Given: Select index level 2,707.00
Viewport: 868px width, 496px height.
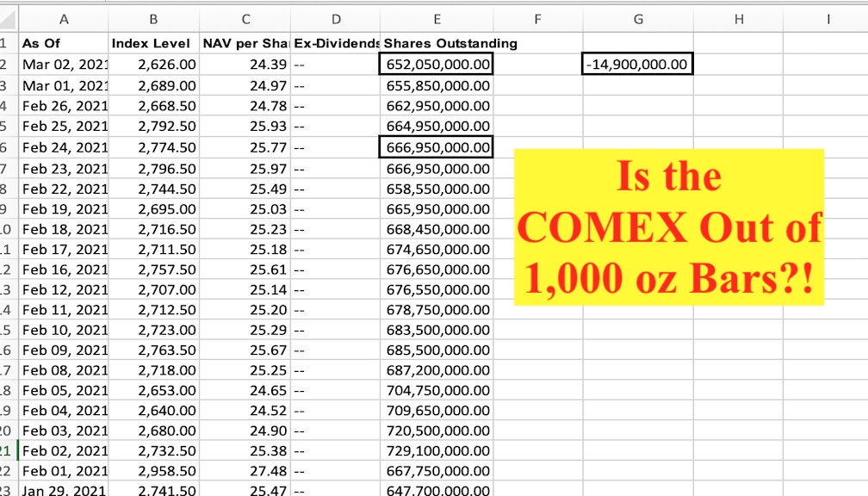Looking at the screenshot, I should coord(153,289).
